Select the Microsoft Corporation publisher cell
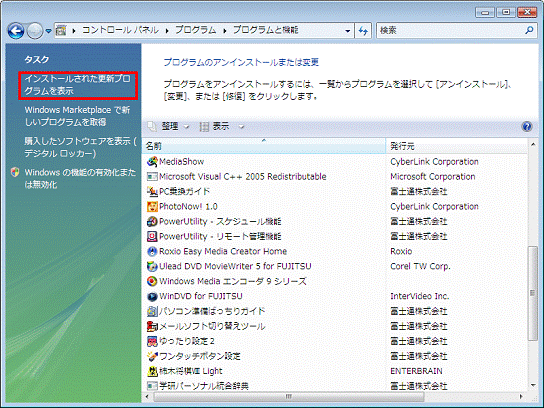 [x=433, y=177]
